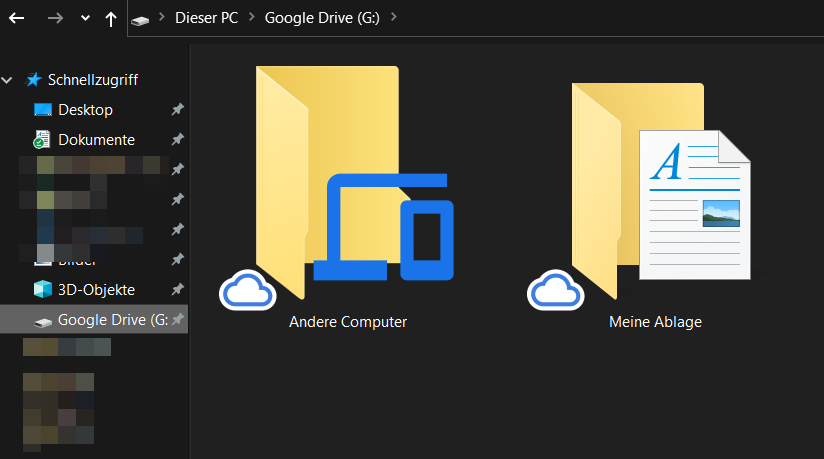
Task: Click the pin icon next to Dokumente
Action: 178,139
